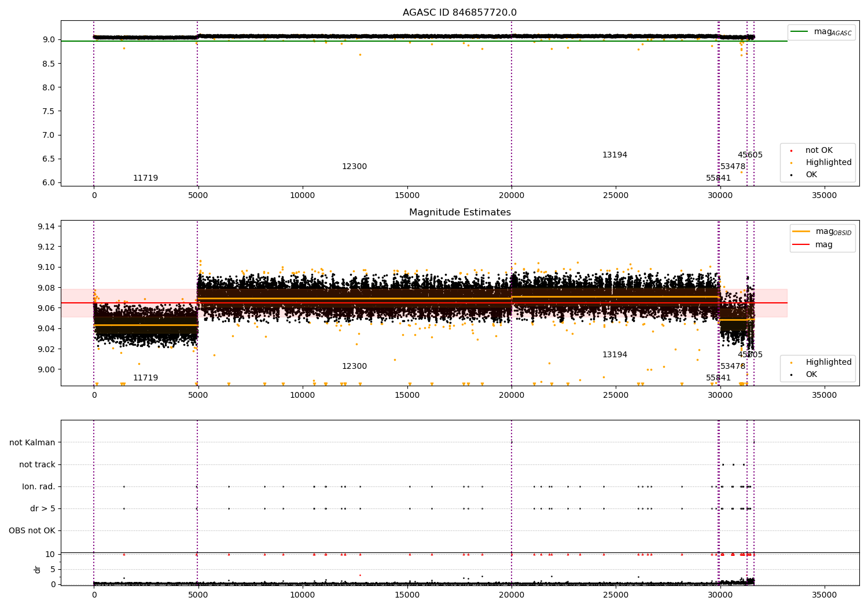Click y-axis tick '9.14' in middle plot
The width and height of the screenshot is (868, 608).
pyautogui.click(x=46, y=226)
